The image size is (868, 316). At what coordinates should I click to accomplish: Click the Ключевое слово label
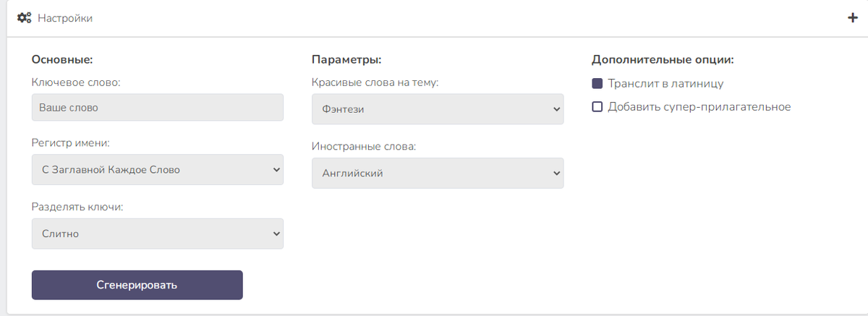[x=76, y=82]
